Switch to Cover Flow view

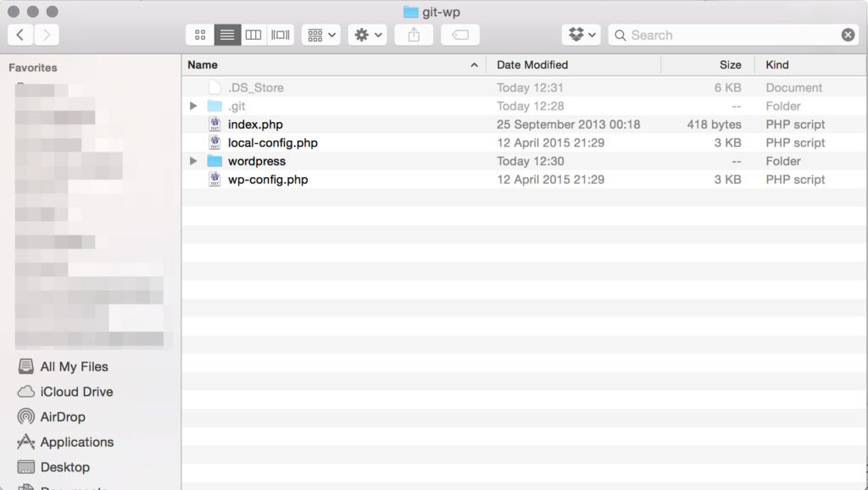(x=281, y=35)
